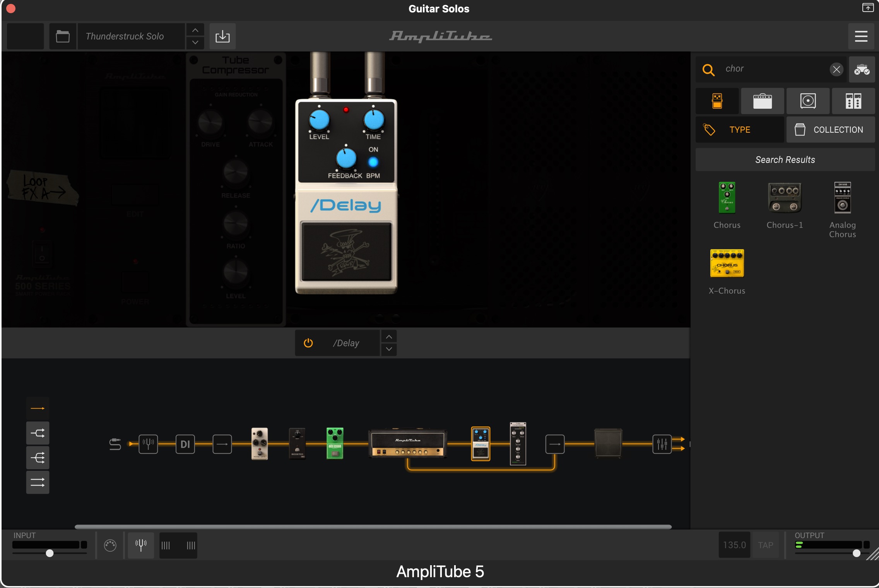Select the black Booster pedal in chain

tap(297, 443)
